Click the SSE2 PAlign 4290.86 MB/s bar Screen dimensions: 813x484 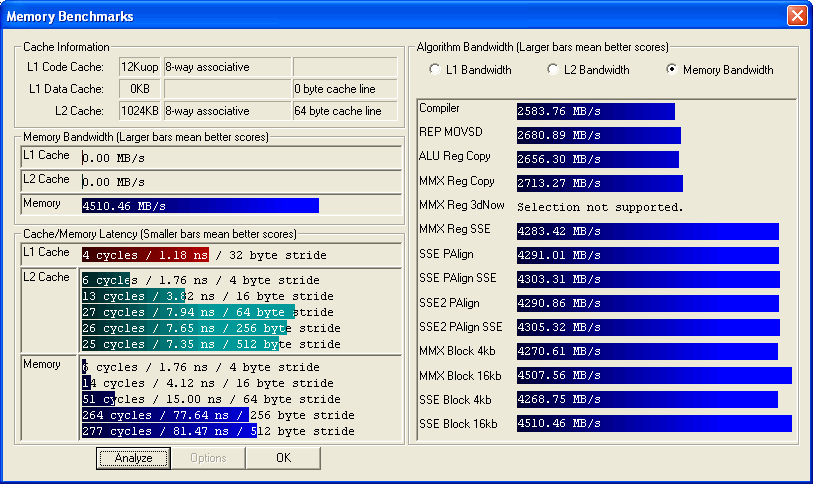[x=648, y=303]
